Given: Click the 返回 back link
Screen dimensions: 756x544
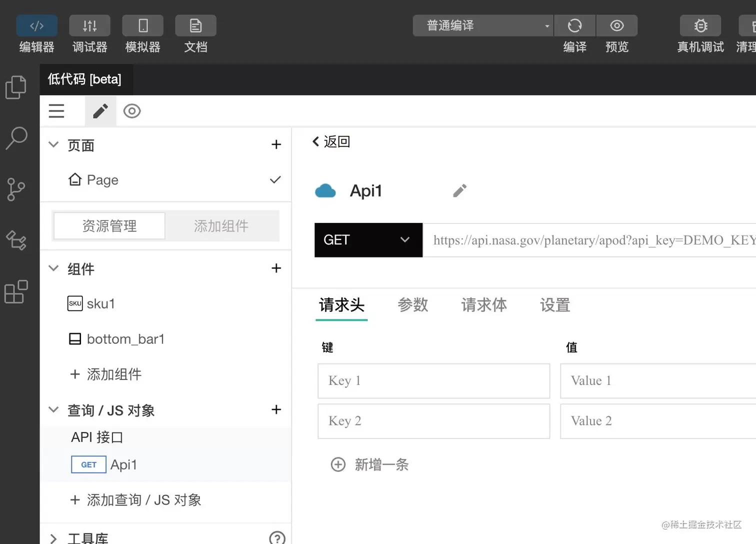Looking at the screenshot, I should [330, 141].
